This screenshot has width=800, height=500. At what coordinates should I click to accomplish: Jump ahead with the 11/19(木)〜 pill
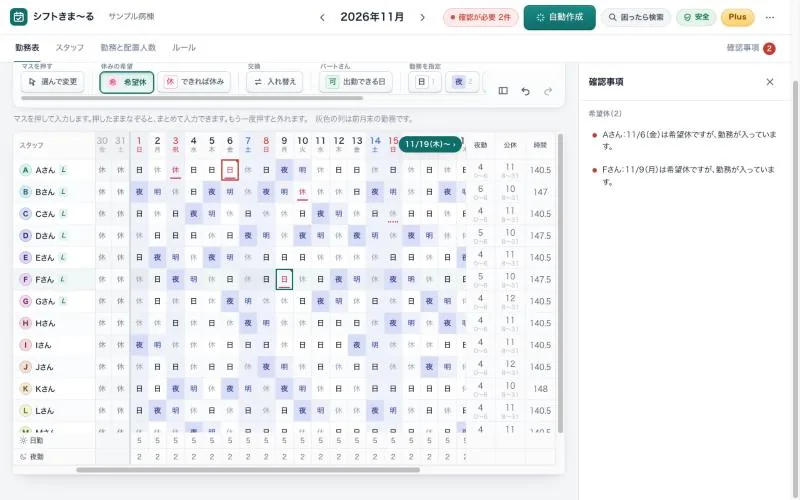tap(430, 144)
